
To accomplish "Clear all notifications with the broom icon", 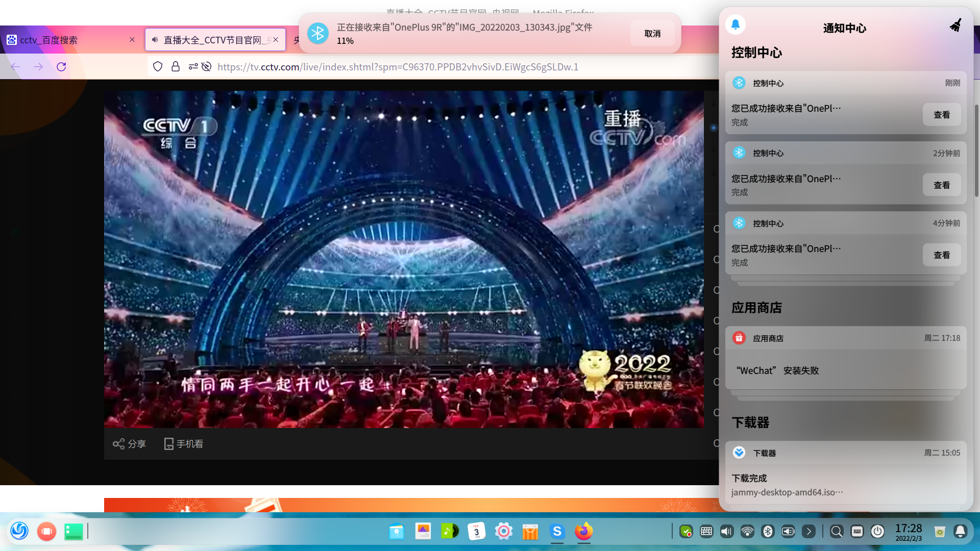I will click(x=955, y=26).
